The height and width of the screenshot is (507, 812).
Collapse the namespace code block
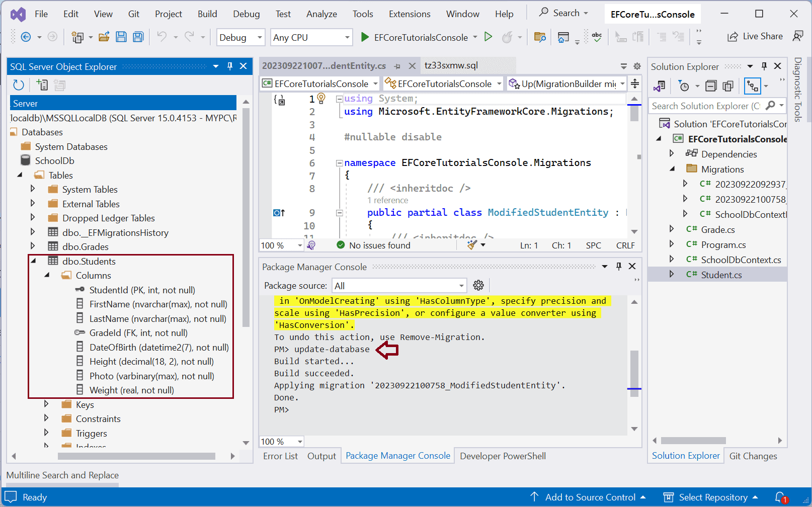340,163
